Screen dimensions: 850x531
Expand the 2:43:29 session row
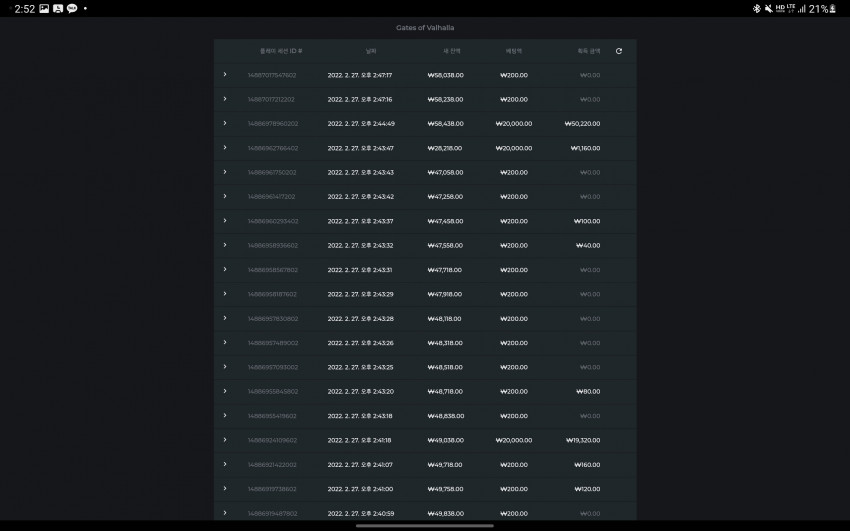(225, 294)
